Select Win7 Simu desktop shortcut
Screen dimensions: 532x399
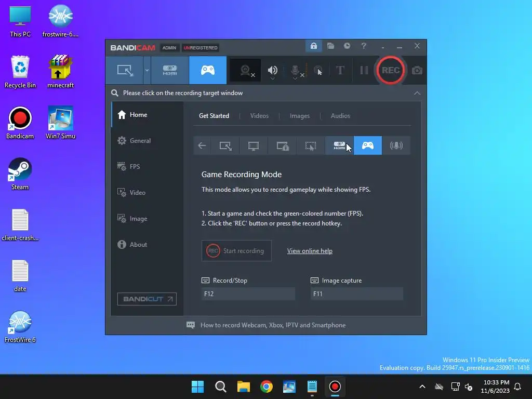(60, 123)
